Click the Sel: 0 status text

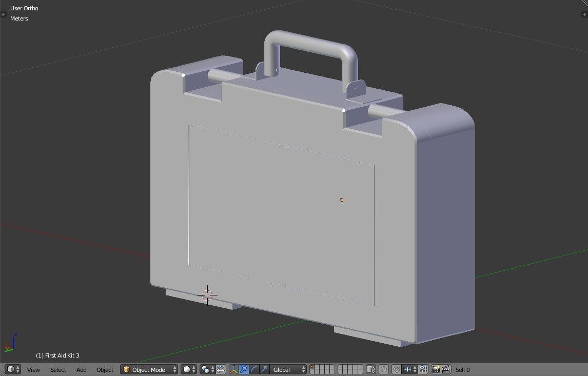[462, 370]
